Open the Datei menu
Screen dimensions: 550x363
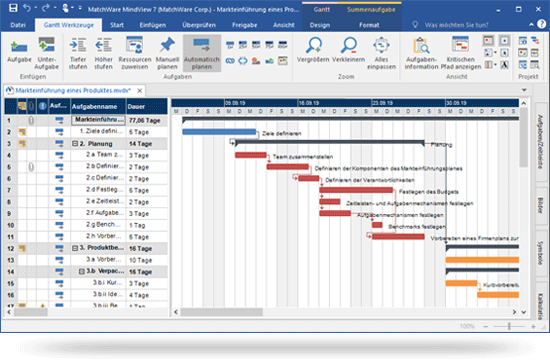(18, 25)
